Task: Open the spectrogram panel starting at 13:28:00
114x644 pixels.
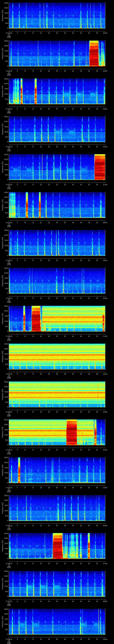Action: click(57, 243)
